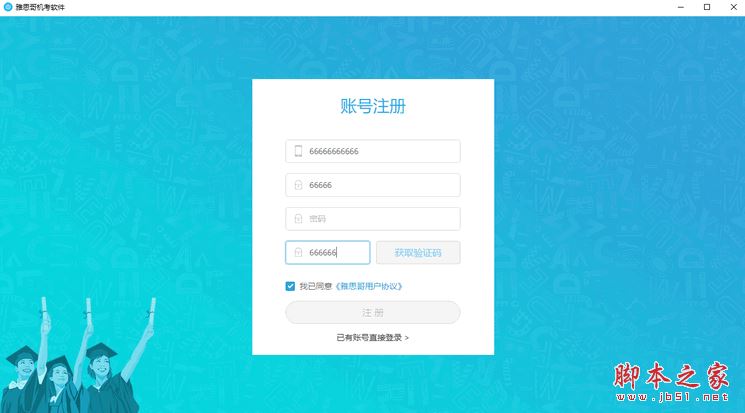
Task: Focus the second field containing 66666
Action: point(372,185)
